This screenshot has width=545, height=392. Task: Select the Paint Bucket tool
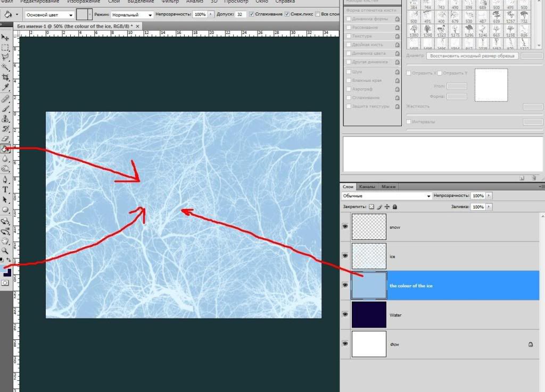[x=5, y=149]
